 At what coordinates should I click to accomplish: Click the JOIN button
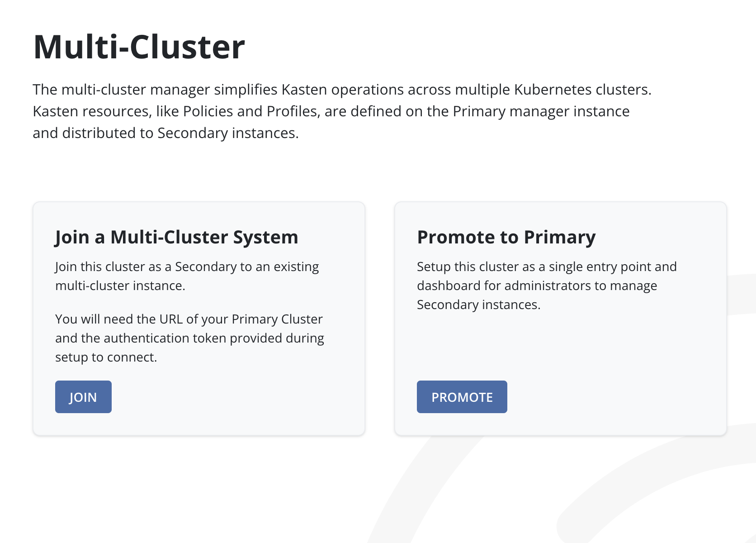(x=83, y=397)
